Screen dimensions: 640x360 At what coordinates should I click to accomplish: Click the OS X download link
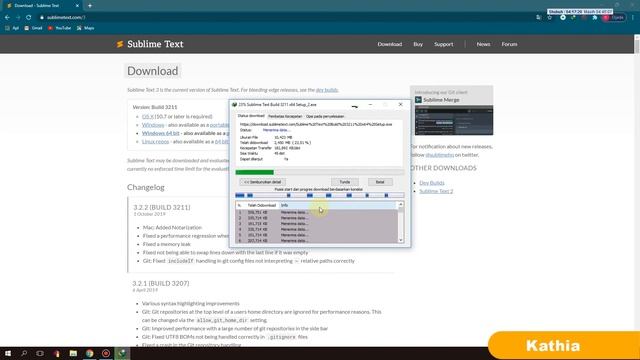point(147,117)
